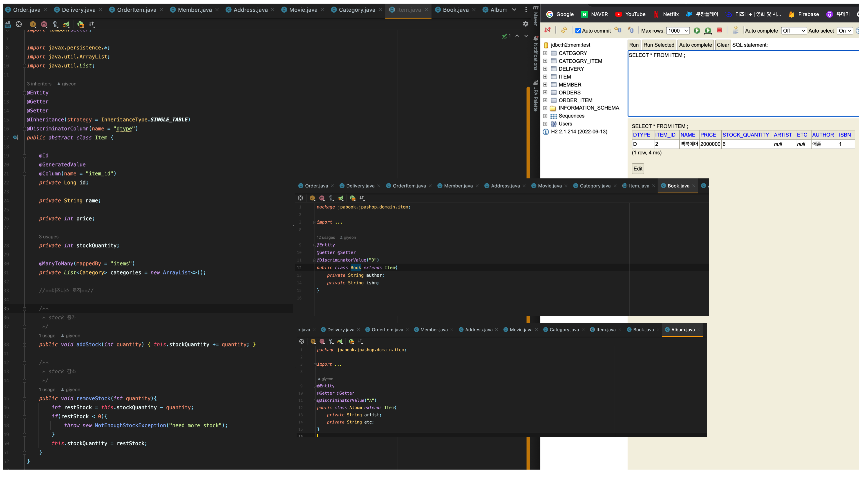
Task: Open the orange 'a' attribute icon in main toolbar
Action: [x=33, y=24]
